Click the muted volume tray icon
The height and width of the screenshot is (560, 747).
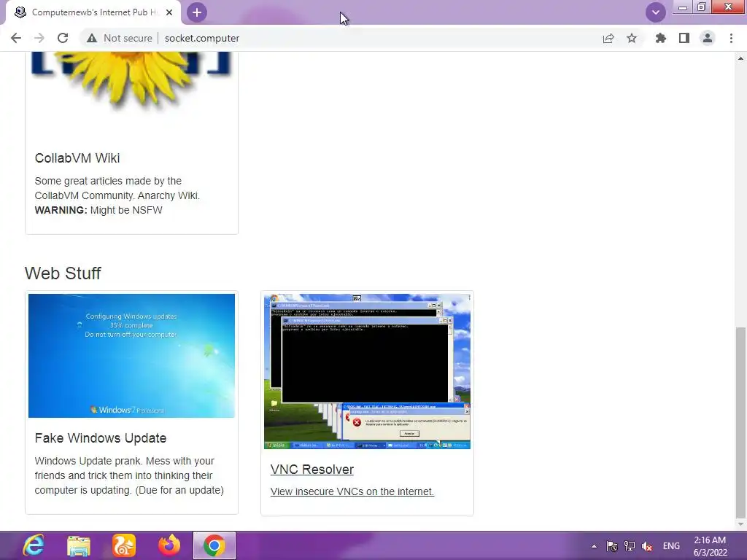[x=647, y=546]
